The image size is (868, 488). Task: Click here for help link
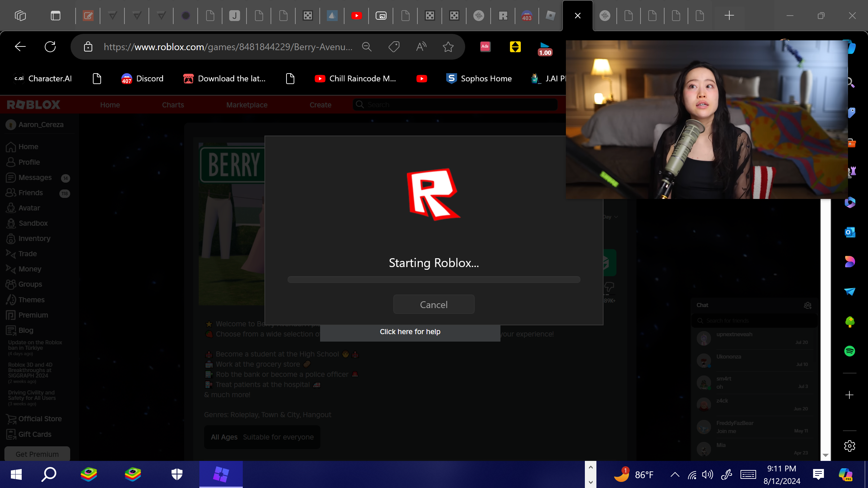click(x=410, y=332)
